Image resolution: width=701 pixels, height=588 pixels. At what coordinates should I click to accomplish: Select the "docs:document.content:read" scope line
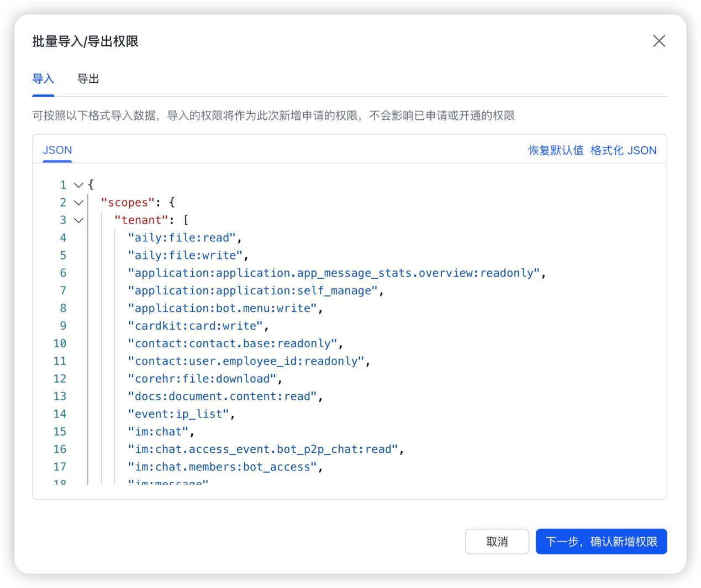222,396
